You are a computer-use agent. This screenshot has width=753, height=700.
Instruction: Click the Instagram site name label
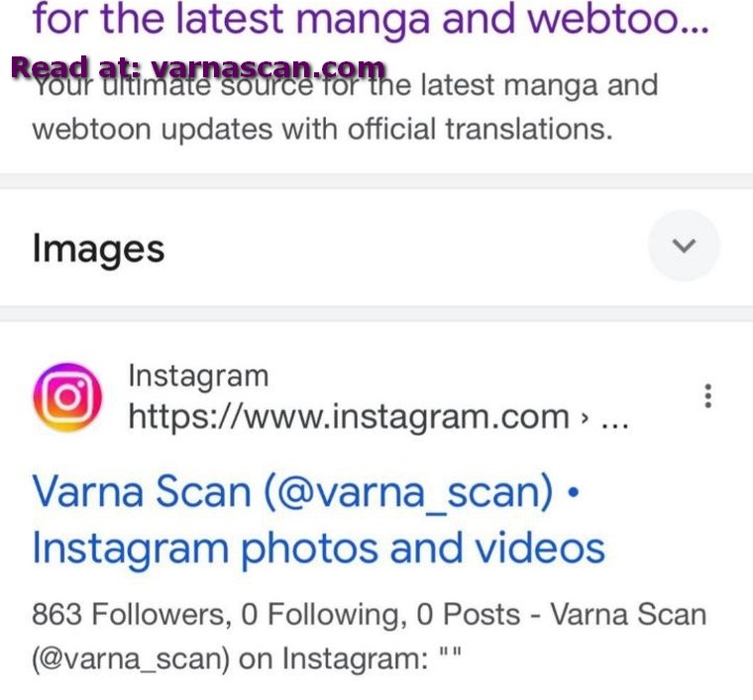198,375
